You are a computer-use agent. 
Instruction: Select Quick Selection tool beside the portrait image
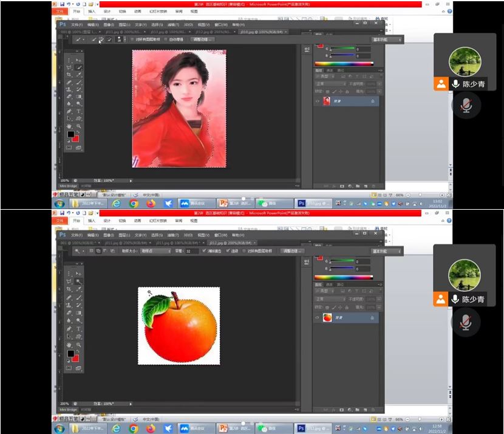78,67
